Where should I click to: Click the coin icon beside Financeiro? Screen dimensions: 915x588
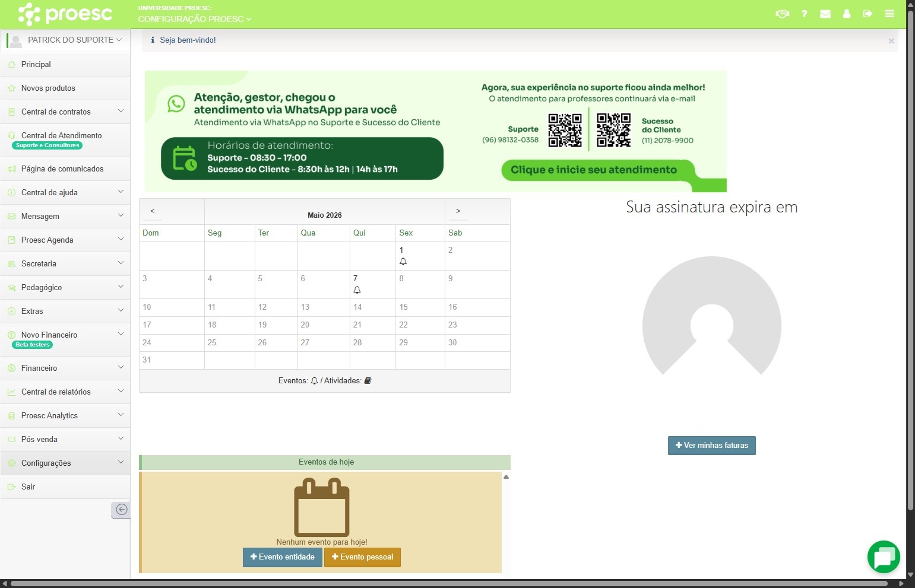pos(11,368)
